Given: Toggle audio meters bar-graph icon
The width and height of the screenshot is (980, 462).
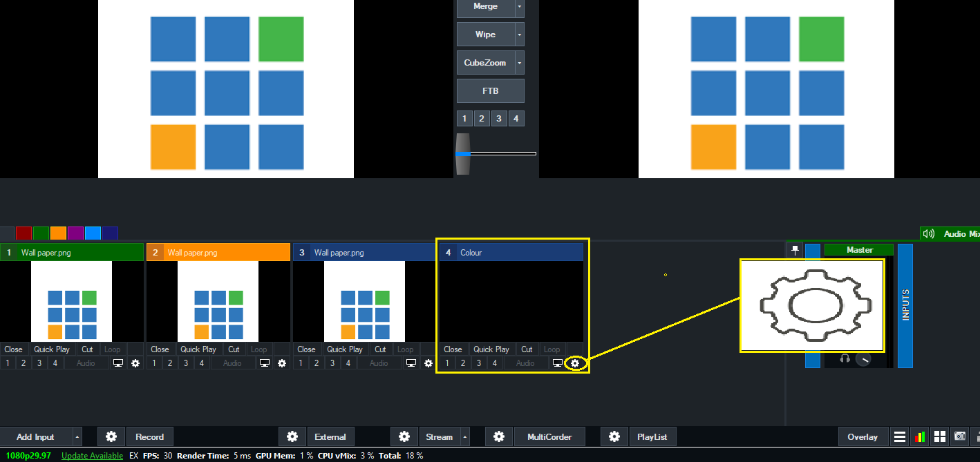Looking at the screenshot, I should click(920, 436).
